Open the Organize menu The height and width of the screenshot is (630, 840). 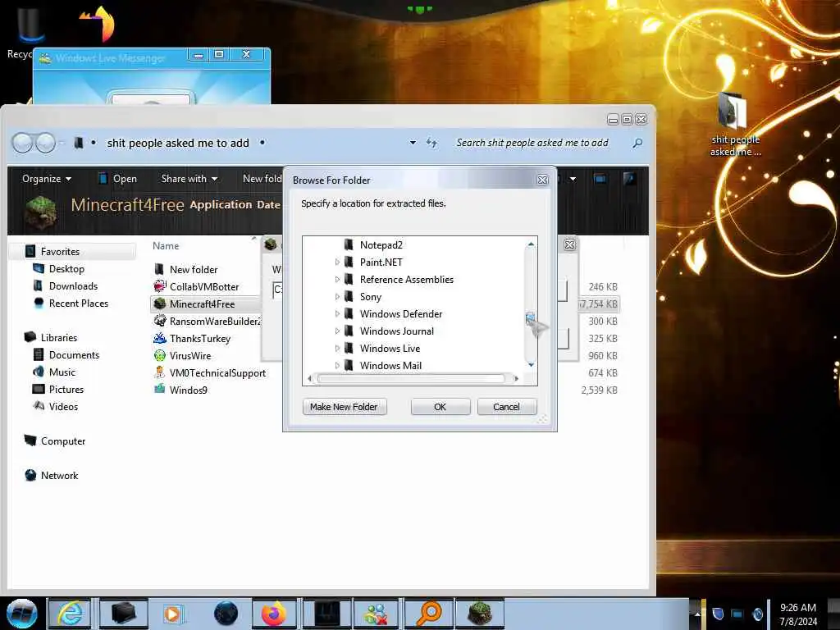tap(47, 178)
